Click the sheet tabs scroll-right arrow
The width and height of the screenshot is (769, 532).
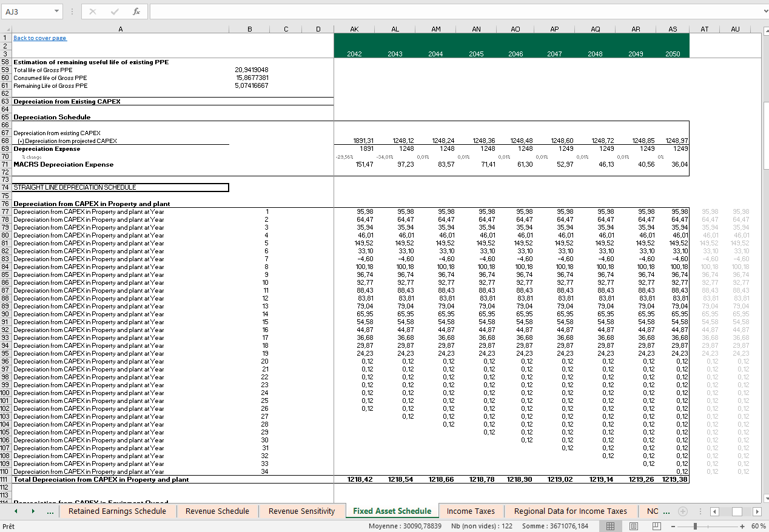pos(33,511)
